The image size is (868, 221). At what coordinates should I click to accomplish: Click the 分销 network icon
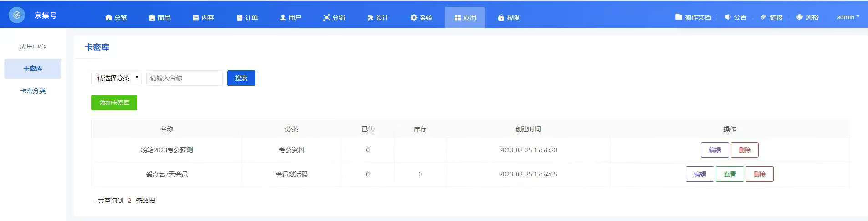click(x=326, y=18)
